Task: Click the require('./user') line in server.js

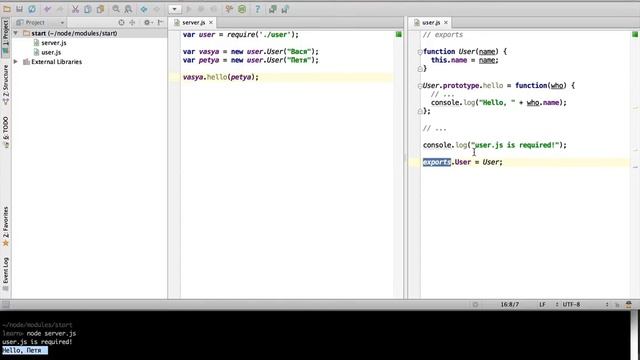Action: [241, 35]
